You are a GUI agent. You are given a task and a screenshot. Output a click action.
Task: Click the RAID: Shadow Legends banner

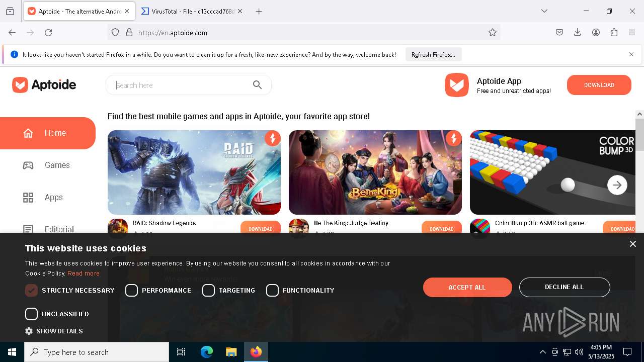point(194,172)
